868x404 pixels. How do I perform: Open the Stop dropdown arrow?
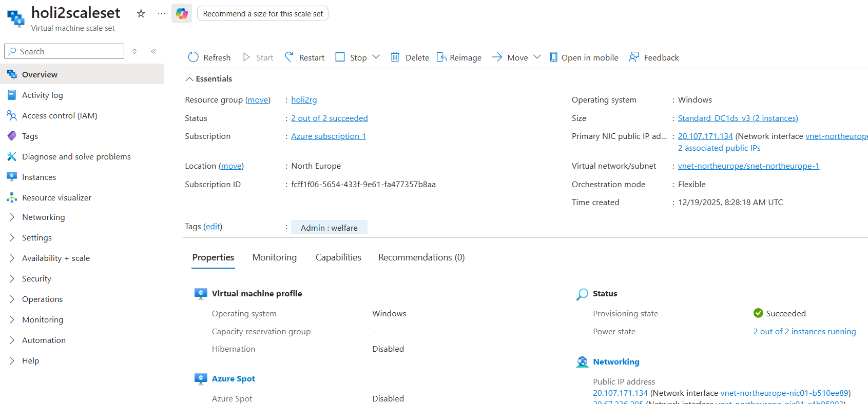tap(376, 57)
